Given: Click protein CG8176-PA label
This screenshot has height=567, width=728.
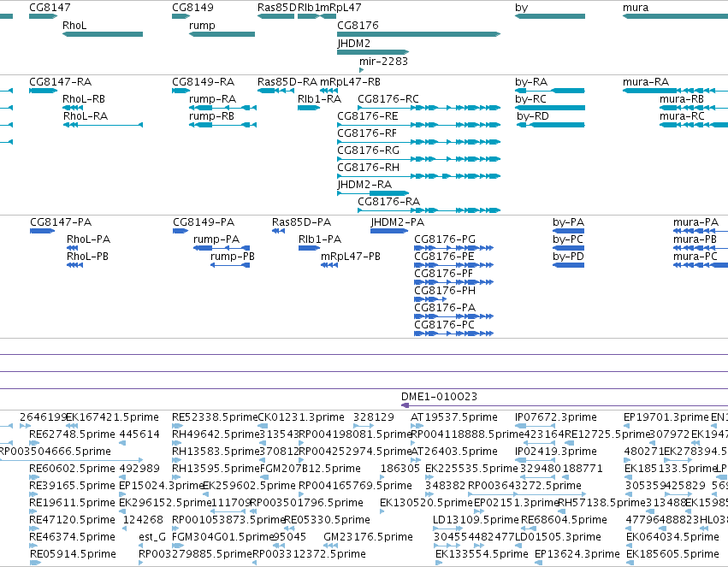Looking at the screenshot, I should 445,308.
